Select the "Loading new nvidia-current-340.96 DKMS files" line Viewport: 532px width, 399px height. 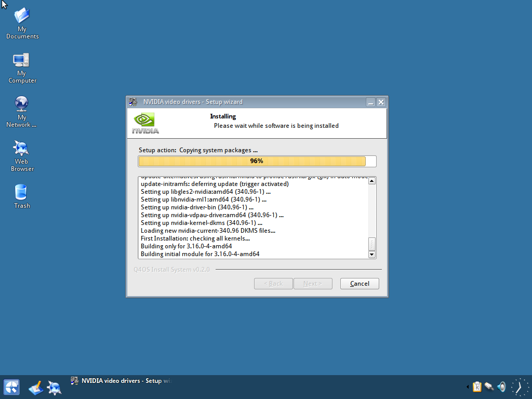(208, 231)
